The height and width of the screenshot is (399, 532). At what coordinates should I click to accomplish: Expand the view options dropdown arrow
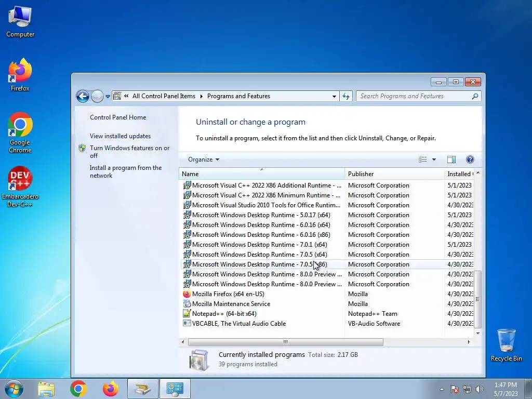(x=434, y=159)
